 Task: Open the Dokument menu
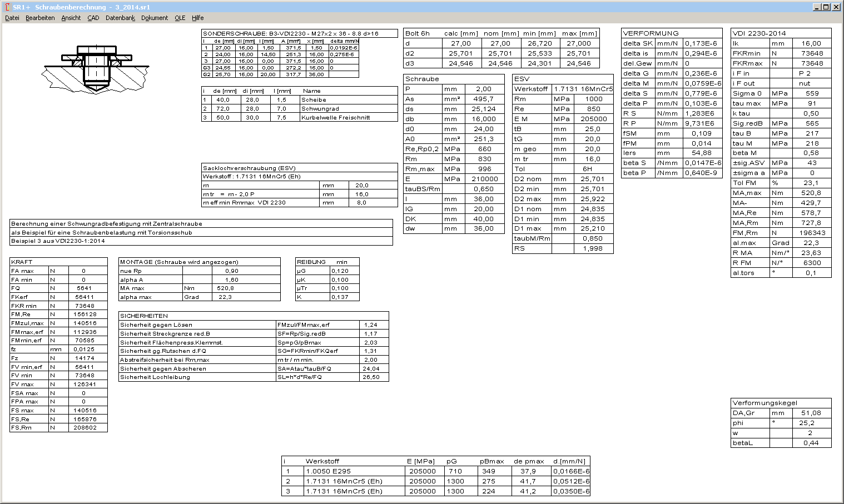point(155,18)
